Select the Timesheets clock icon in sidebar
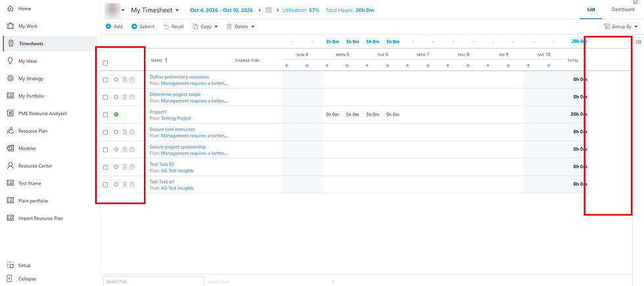The image size is (644, 286). pos(11,43)
